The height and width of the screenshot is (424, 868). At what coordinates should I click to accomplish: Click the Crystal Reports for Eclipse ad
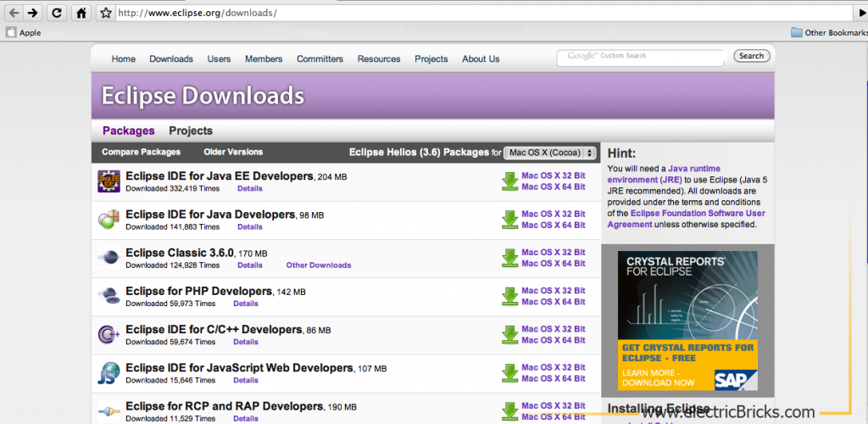point(687,321)
